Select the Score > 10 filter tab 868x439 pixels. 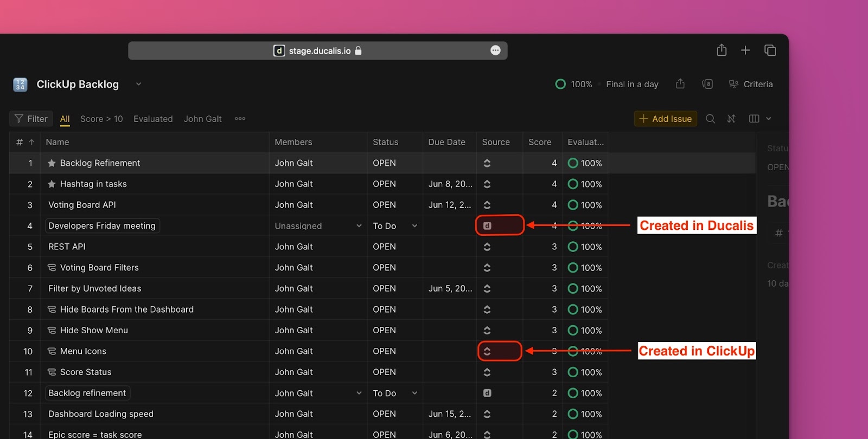click(x=101, y=119)
